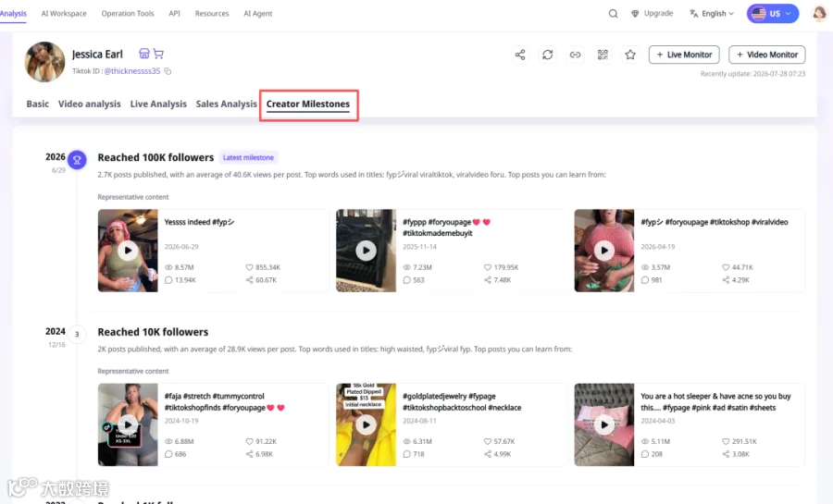Switch to the Sales Analysis tab
Screen dimensions: 833x504
[x=227, y=104]
